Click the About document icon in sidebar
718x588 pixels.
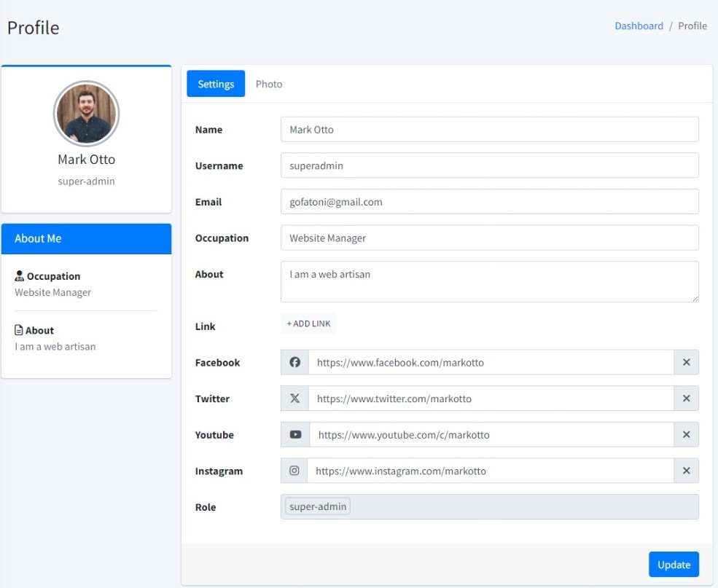tap(19, 330)
